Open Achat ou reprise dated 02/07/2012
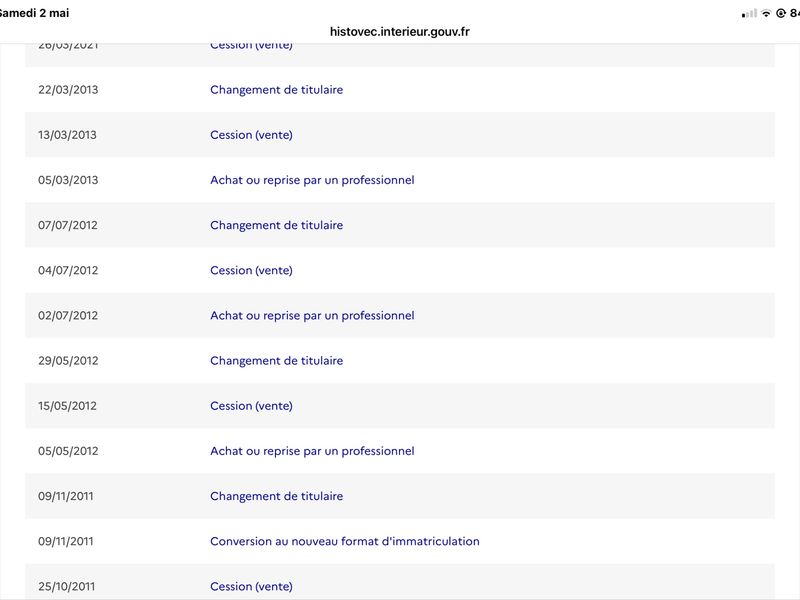The width and height of the screenshot is (800, 600). tap(312, 315)
